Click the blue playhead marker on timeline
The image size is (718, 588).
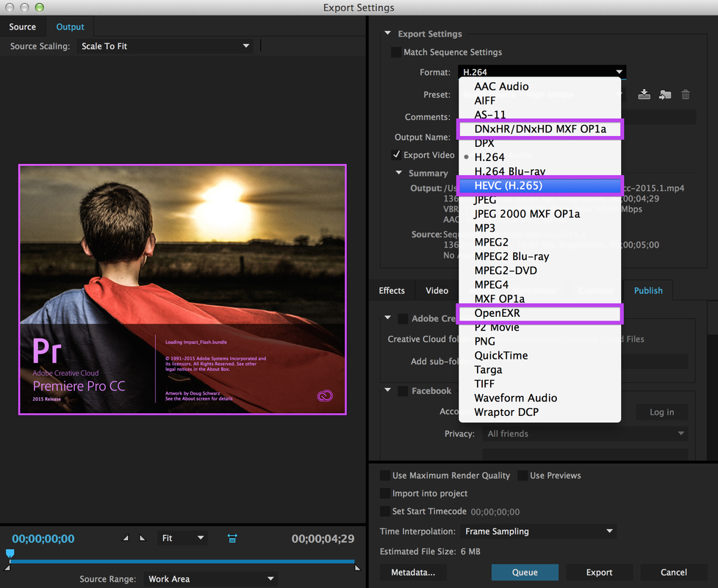pyautogui.click(x=10, y=553)
